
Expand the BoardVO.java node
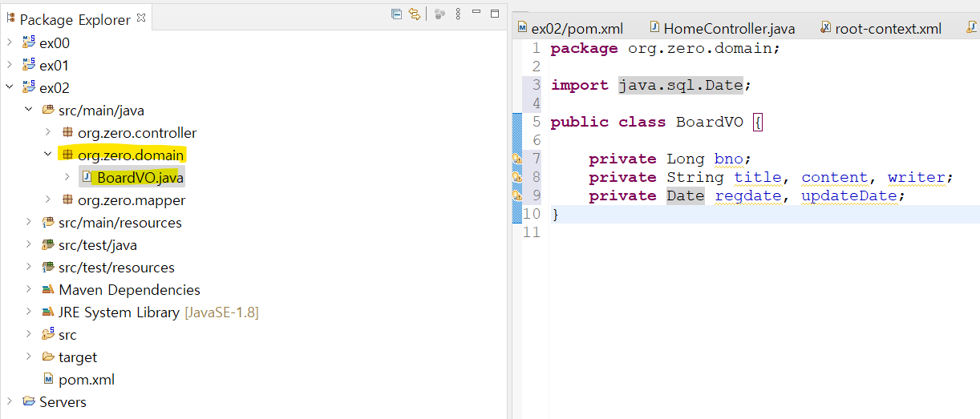pos(67,177)
